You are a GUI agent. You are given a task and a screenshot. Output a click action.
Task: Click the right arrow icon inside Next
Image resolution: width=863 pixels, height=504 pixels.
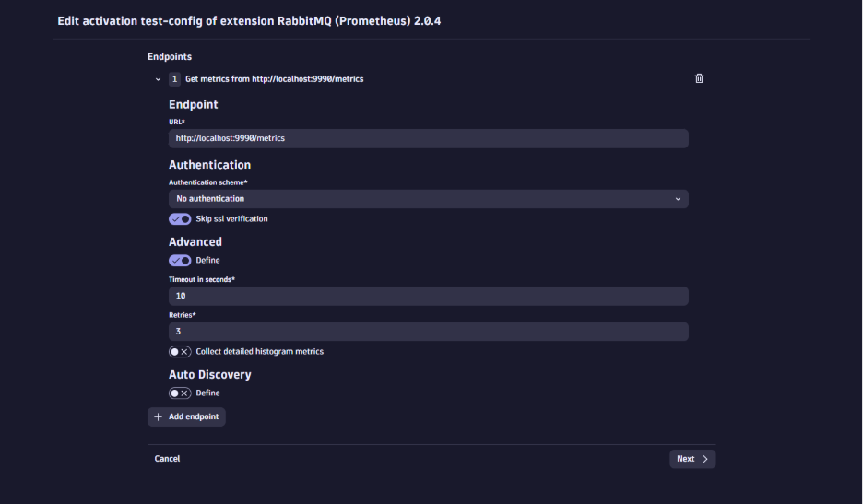click(x=705, y=459)
